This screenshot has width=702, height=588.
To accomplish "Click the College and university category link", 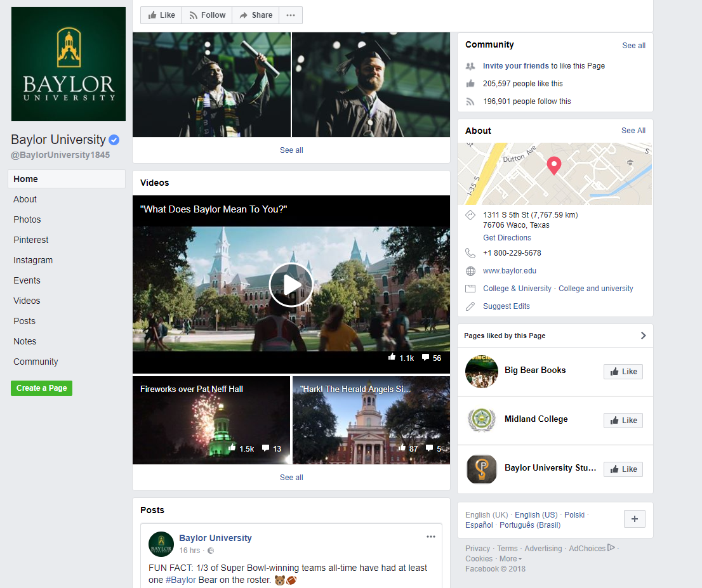I will coord(595,289).
